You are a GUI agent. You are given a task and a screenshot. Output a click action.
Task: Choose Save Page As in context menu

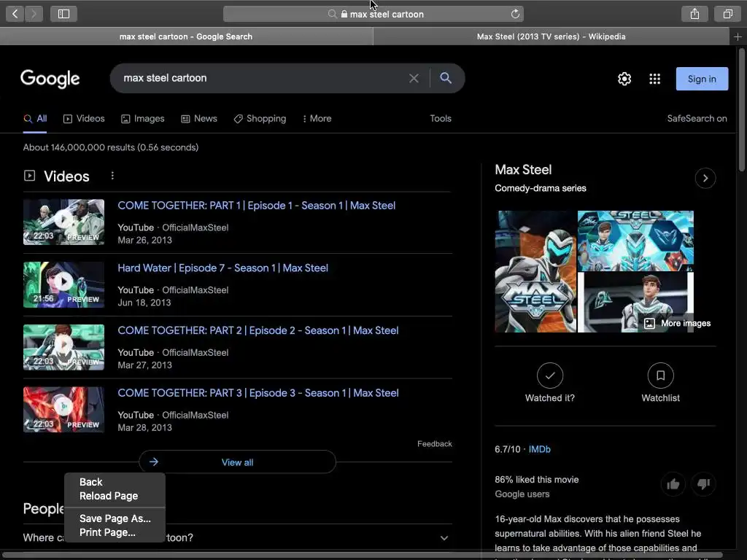coord(115,518)
